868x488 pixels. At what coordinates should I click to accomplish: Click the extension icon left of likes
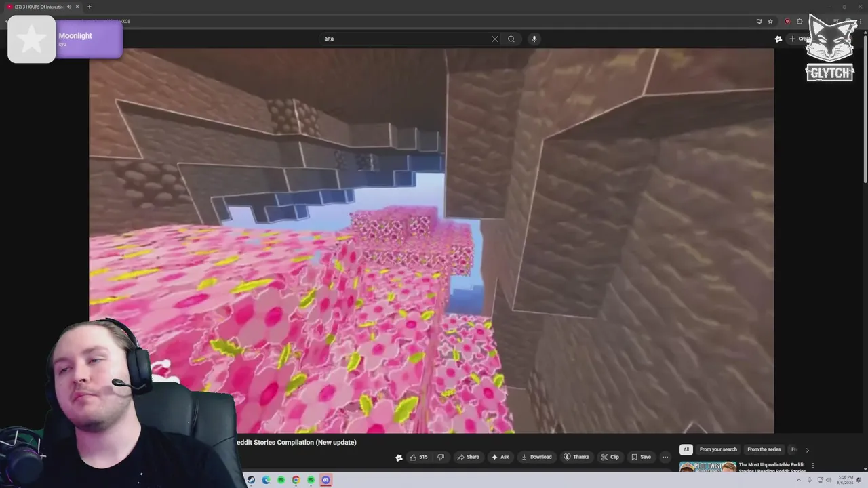point(399,457)
